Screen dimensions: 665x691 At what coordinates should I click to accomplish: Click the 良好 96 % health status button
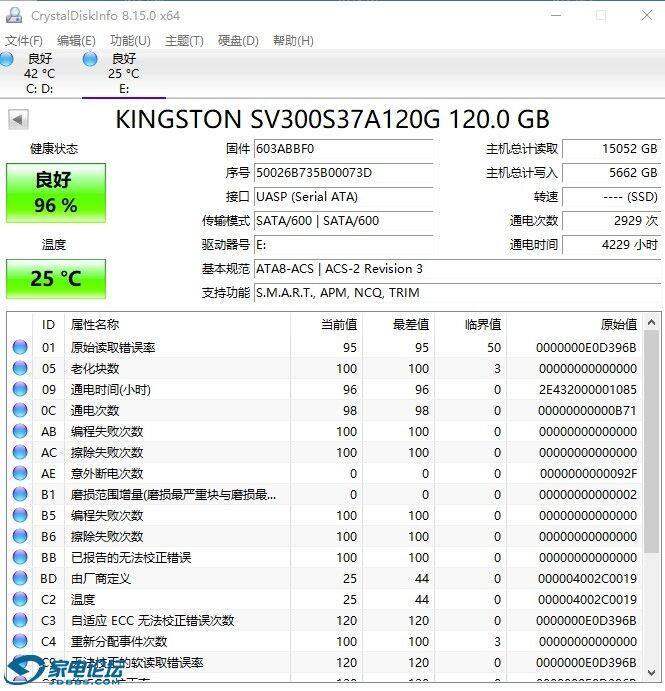(56, 193)
